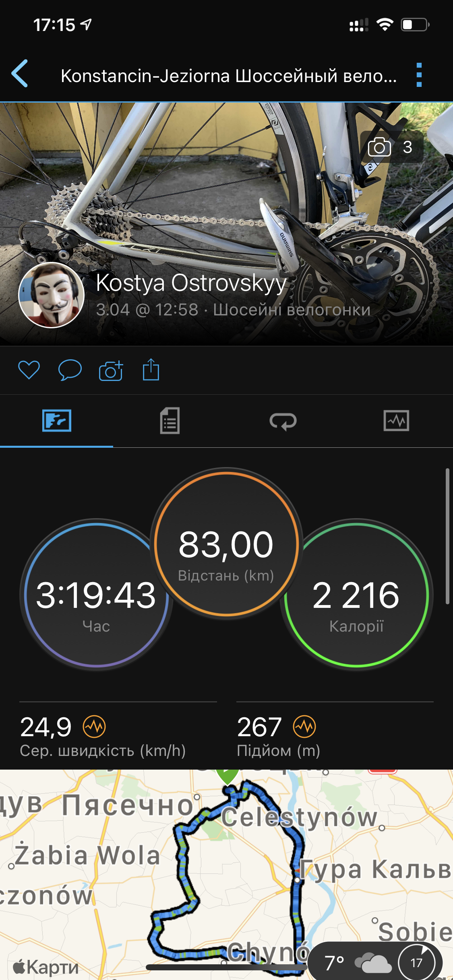Open Kostya Ostrovskyy profile name link

191,282
